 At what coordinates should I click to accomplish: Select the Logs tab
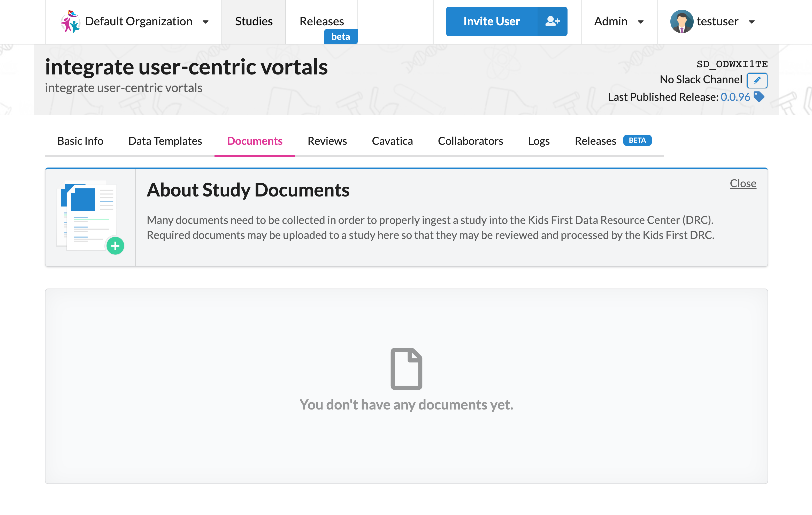[x=539, y=141]
